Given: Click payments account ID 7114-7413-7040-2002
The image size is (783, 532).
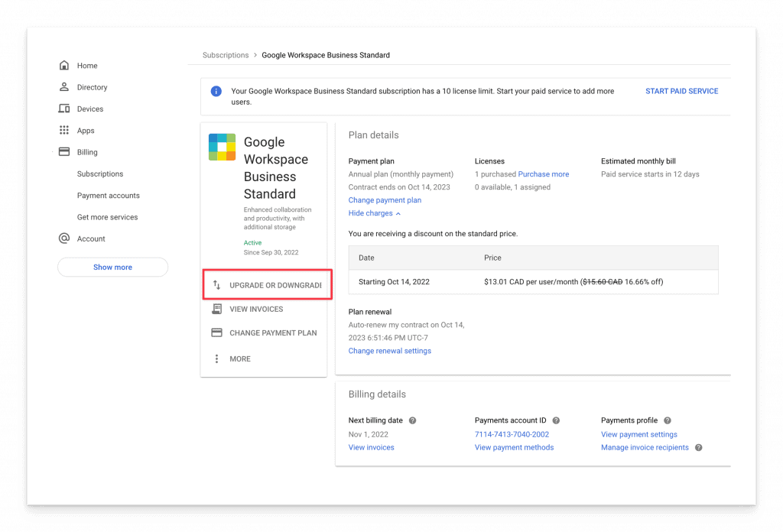Looking at the screenshot, I should point(512,435).
